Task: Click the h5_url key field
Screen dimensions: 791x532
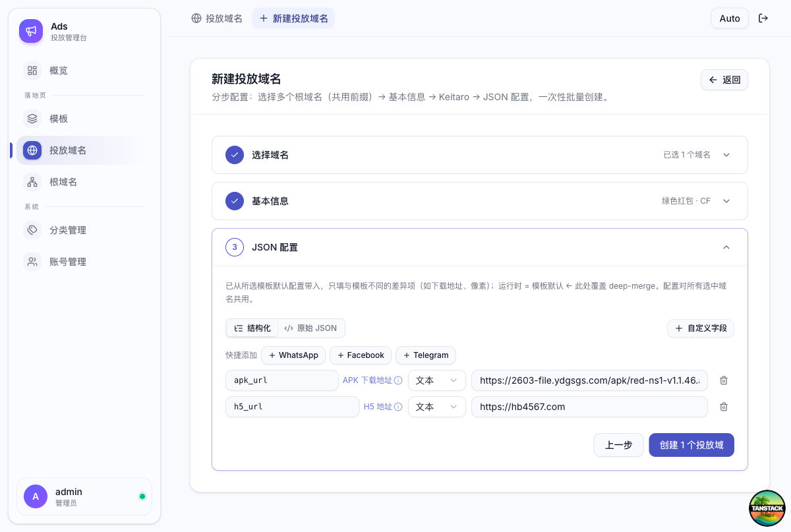Action: [293, 407]
